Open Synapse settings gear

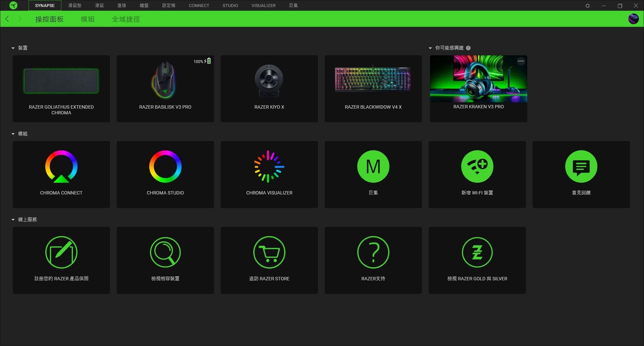coord(587,5)
